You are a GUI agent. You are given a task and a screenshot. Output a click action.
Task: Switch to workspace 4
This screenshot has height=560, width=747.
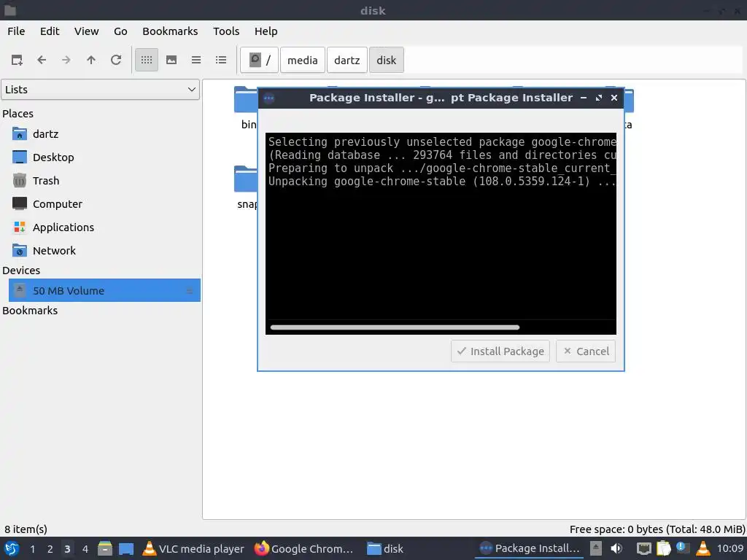pyautogui.click(x=85, y=549)
